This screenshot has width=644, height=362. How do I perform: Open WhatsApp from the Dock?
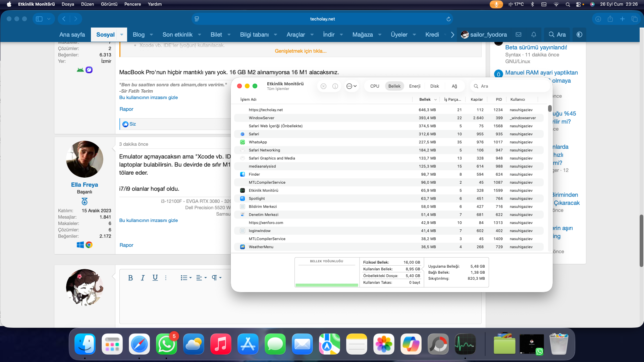166,344
